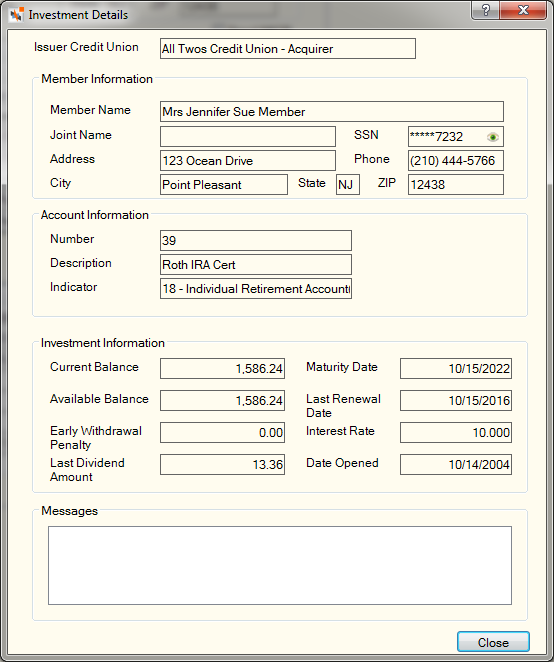The height and width of the screenshot is (662, 554).
Task: Click the Indicator field Individual Retirement Account
Action: point(255,288)
